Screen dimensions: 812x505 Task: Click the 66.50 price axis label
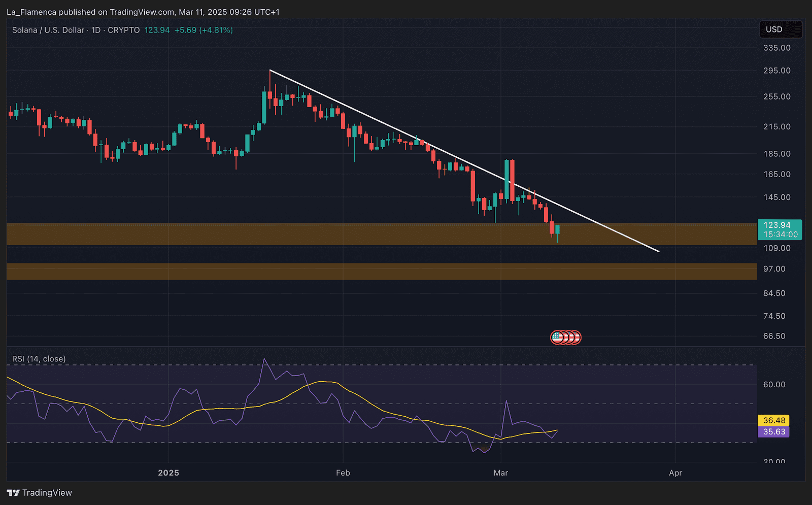[774, 336]
